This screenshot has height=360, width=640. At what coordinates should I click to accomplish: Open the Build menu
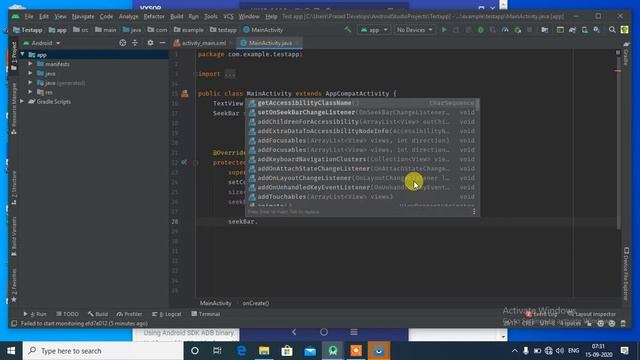point(177,16)
